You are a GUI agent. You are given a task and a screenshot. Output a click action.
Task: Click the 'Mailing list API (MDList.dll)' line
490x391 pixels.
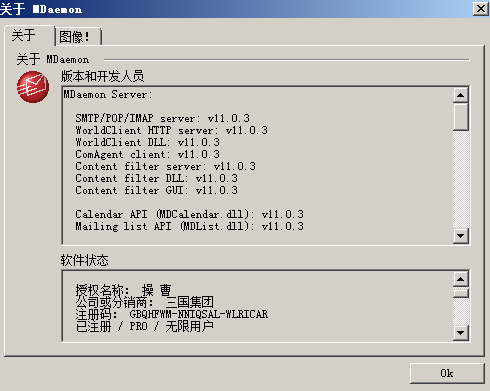pos(189,226)
